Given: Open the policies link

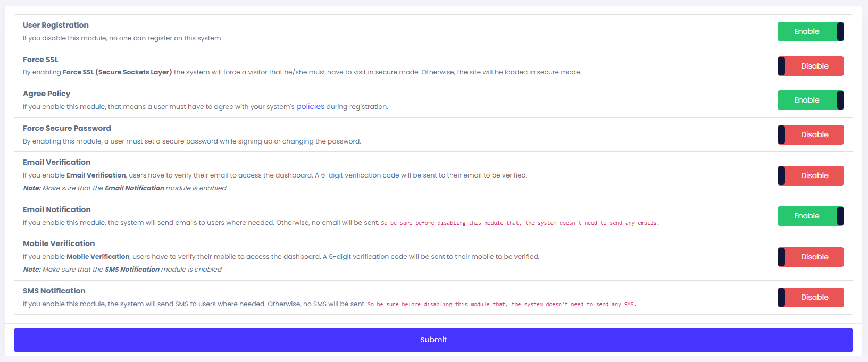Looking at the screenshot, I should [310, 106].
